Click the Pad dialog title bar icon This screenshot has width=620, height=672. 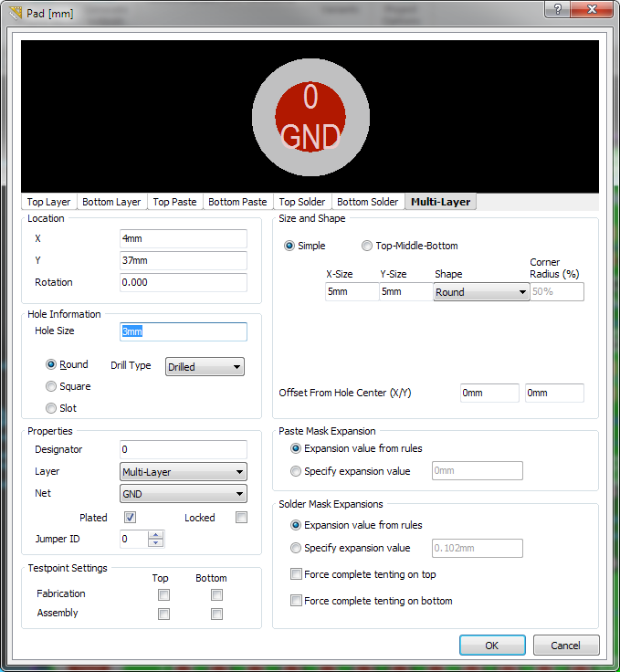[15, 13]
